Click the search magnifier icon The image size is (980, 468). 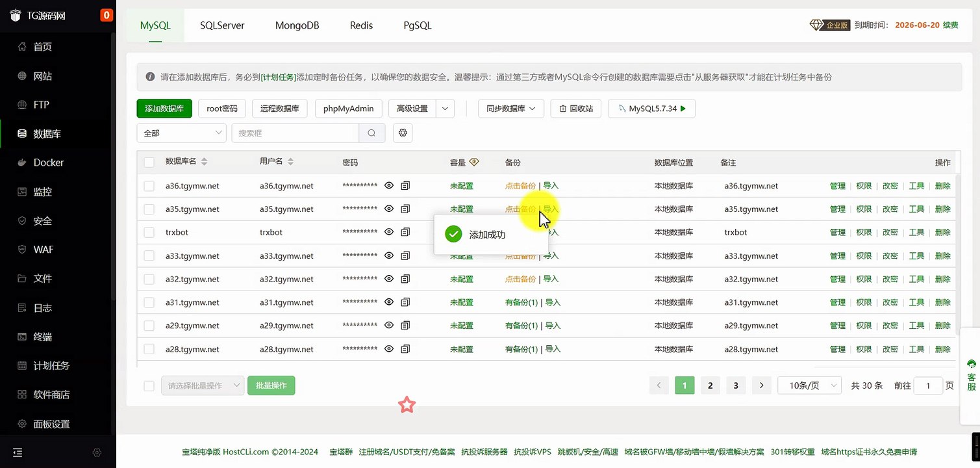pyautogui.click(x=371, y=133)
